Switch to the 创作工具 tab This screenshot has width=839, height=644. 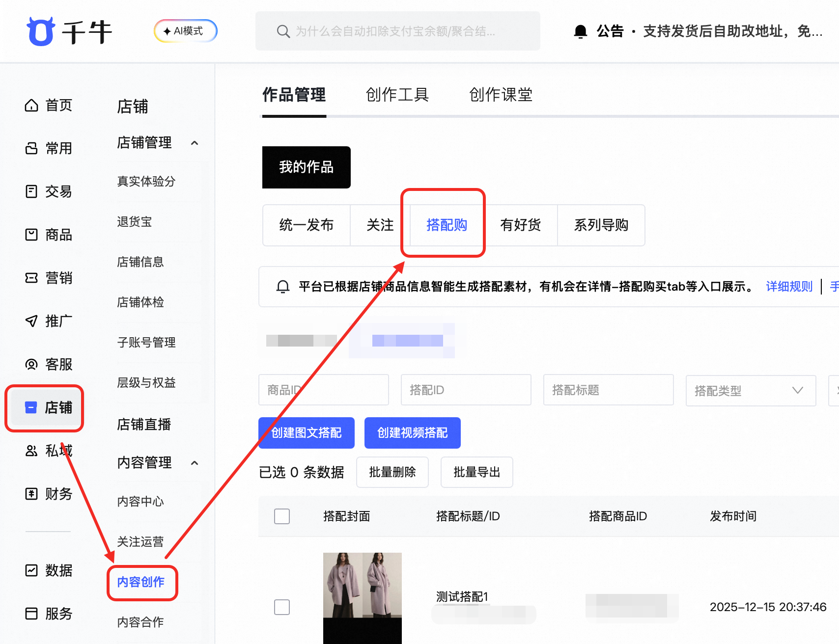(396, 95)
